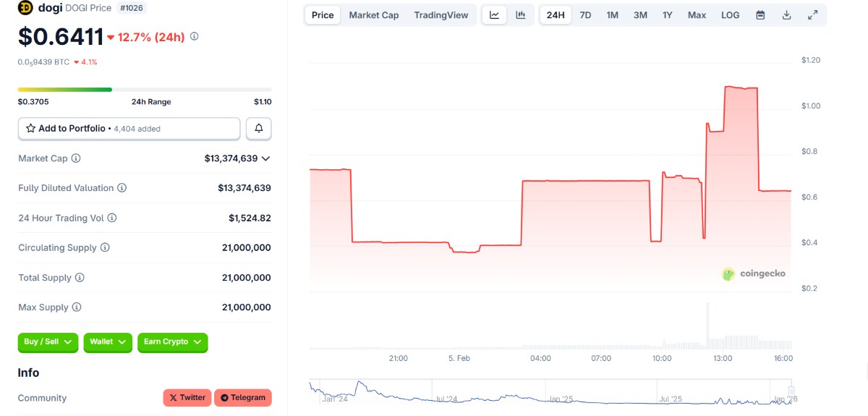Image resolution: width=868 pixels, height=416 pixels.
Task: Click the Community label
Action: (42, 398)
